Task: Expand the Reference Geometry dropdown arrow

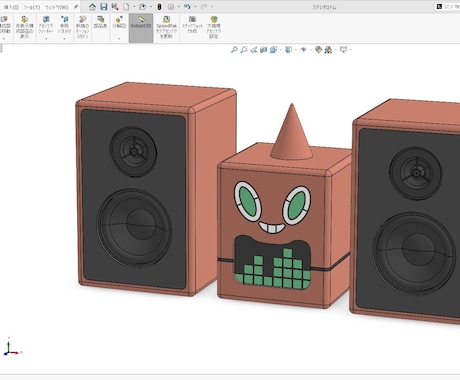Action: (65, 39)
